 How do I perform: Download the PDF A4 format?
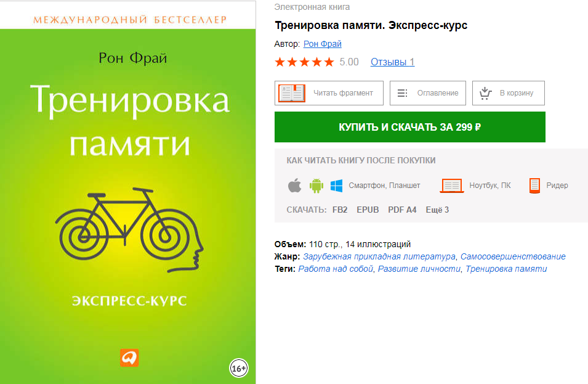point(402,210)
